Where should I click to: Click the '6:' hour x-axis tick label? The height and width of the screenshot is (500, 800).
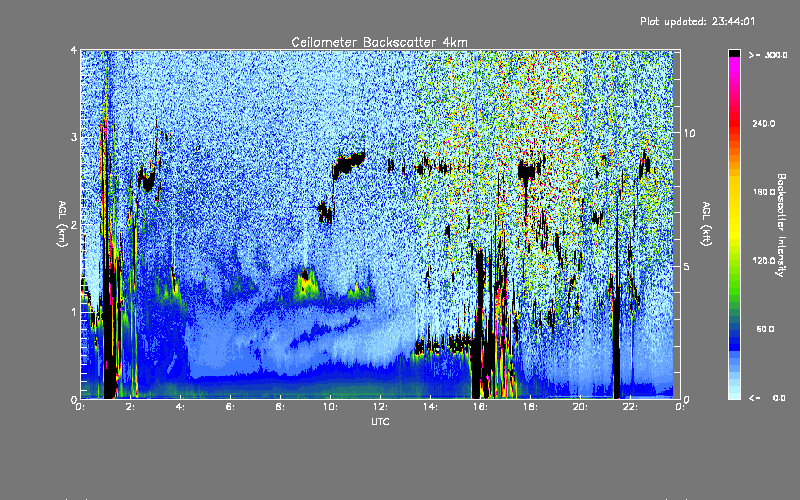(231, 407)
